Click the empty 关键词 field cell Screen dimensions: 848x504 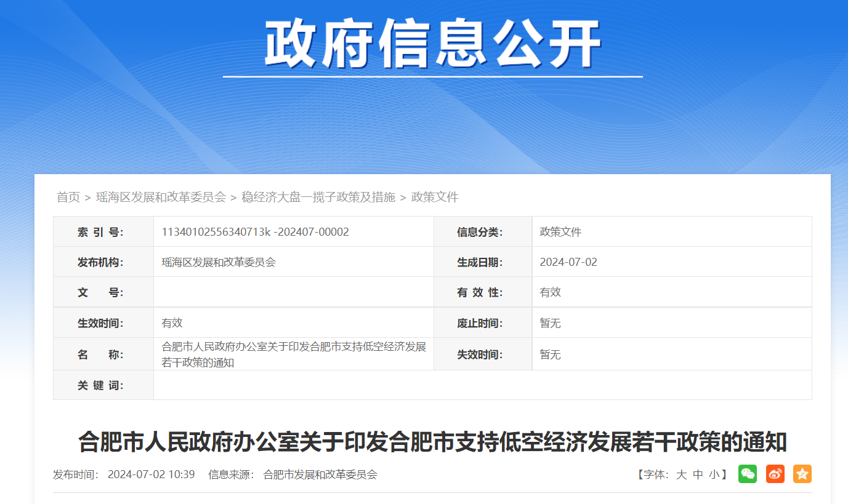coord(482,385)
